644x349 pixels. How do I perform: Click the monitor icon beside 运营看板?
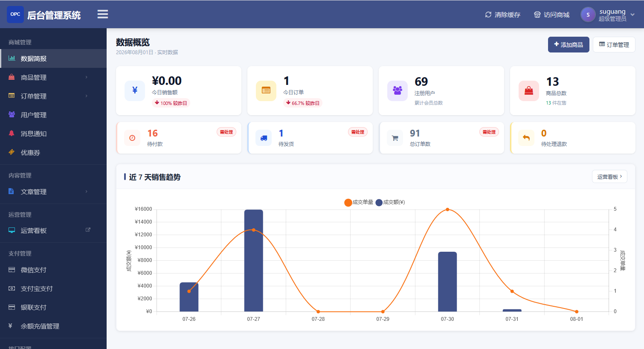[12, 230]
